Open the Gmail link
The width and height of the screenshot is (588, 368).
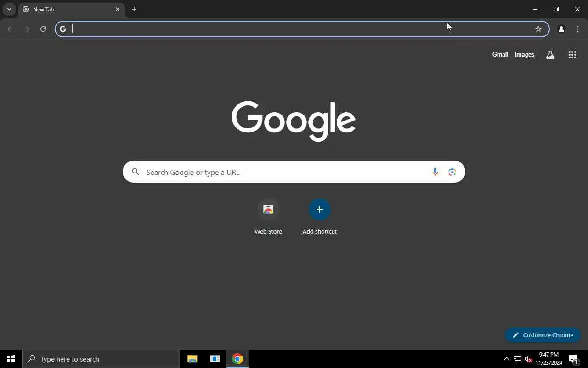pos(500,54)
